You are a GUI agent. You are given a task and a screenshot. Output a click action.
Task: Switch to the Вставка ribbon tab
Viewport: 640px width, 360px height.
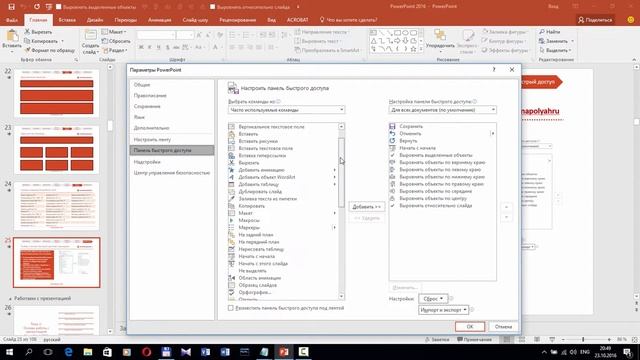point(67,20)
